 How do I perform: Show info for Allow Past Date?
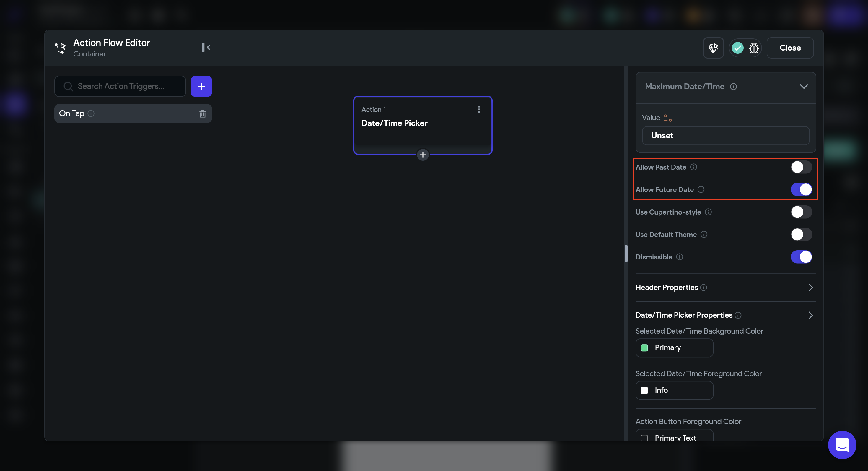click(x=693, y=167)
